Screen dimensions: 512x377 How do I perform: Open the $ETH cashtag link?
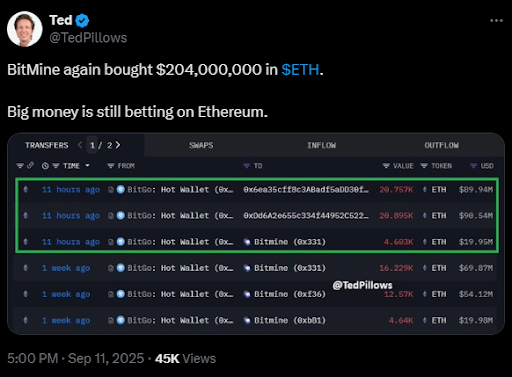[300, 70]
